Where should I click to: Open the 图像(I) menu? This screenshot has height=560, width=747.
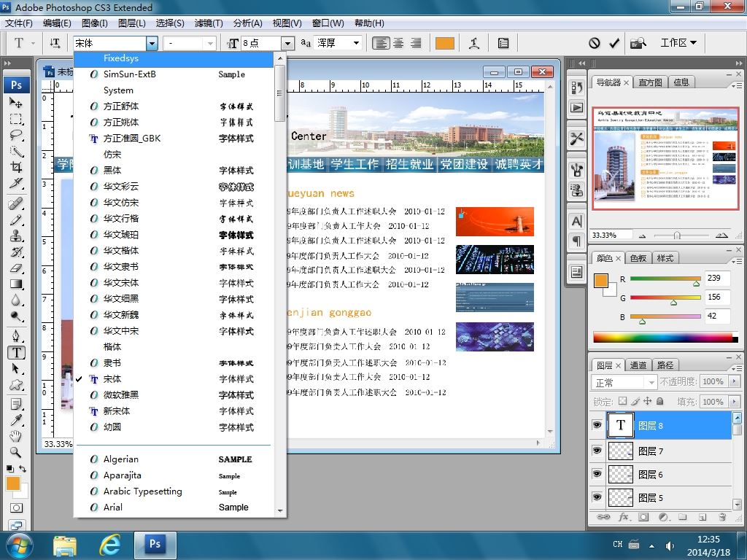(95, 23)
